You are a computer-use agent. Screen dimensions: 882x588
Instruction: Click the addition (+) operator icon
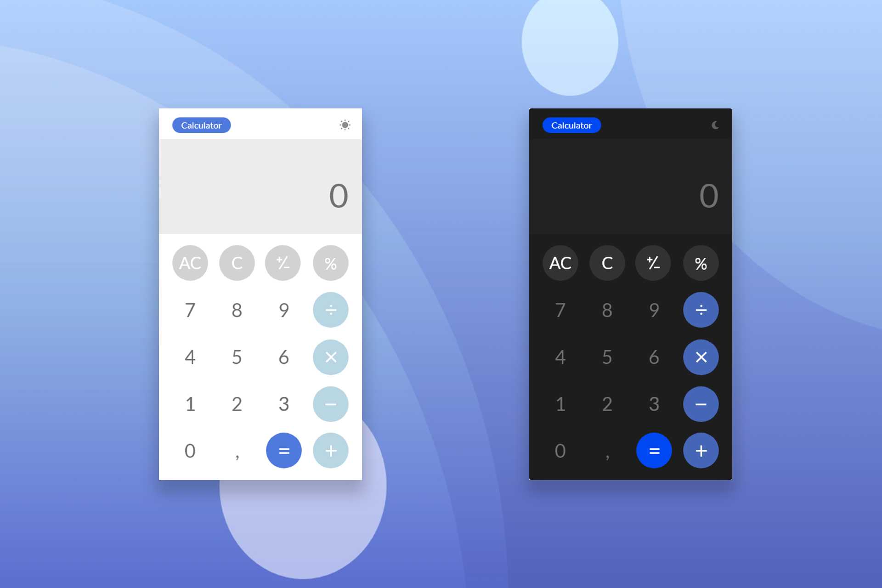(x=330, y=450)
